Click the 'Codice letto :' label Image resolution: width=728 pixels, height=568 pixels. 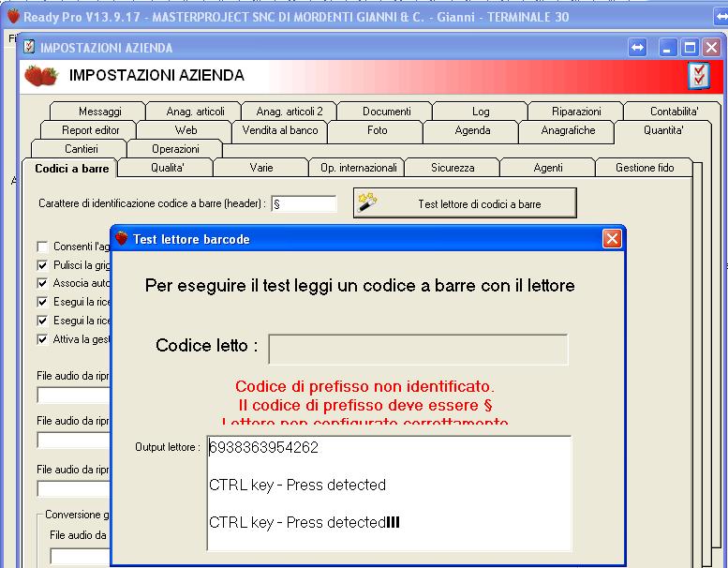tap(207, 345)
